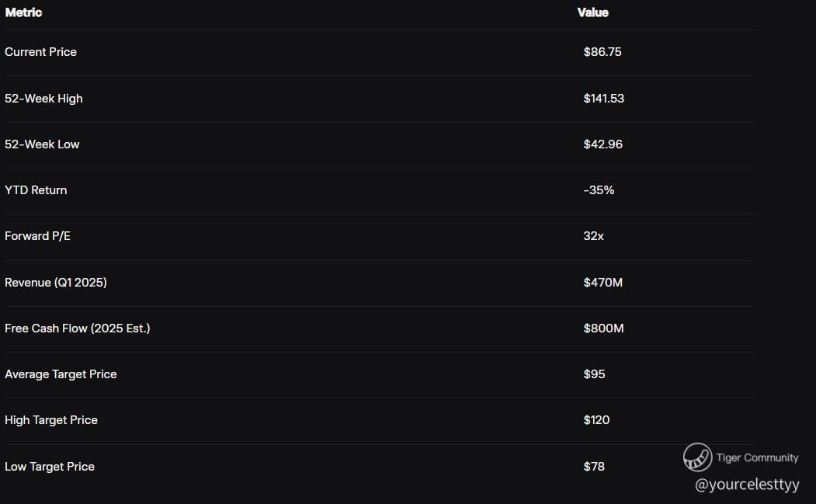Click the Tiger Community logo icon
Screen dimensions: 816x504
pyautogui.click(x=697, y=457)
